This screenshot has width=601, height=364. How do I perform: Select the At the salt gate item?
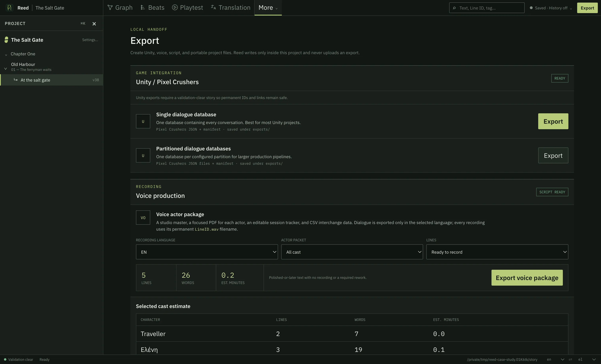coord(51,80)
